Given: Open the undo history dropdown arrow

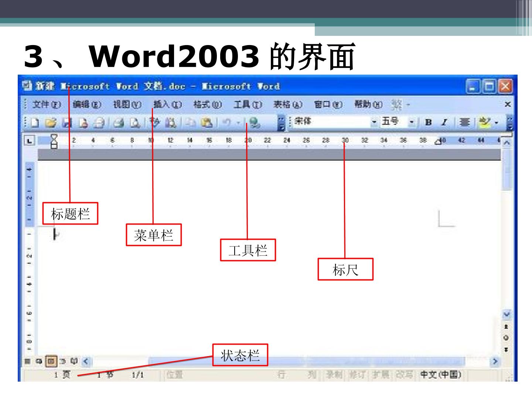Looking at the screenshot, I should [x=238, y=122].
